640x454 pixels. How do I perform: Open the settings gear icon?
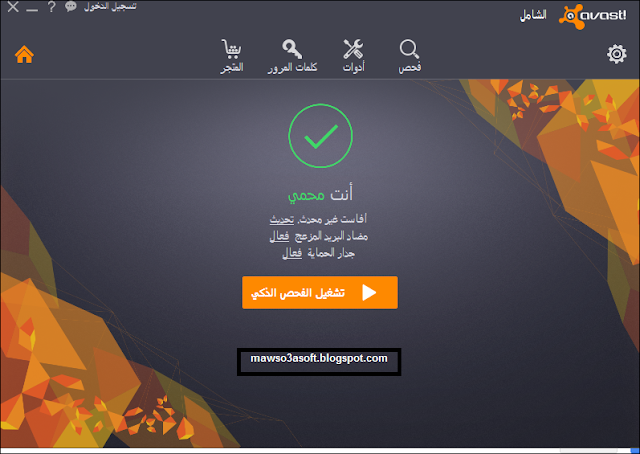tap(616, 54)
